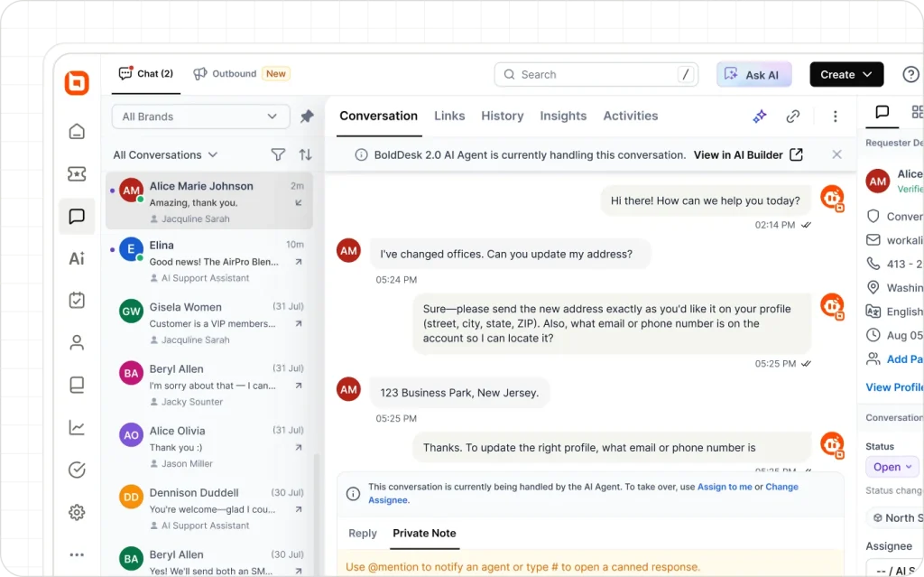The height and width of the screenshot is (577, 924).
Task: Open View in AI Builder link
Action: tap(748, 154)
